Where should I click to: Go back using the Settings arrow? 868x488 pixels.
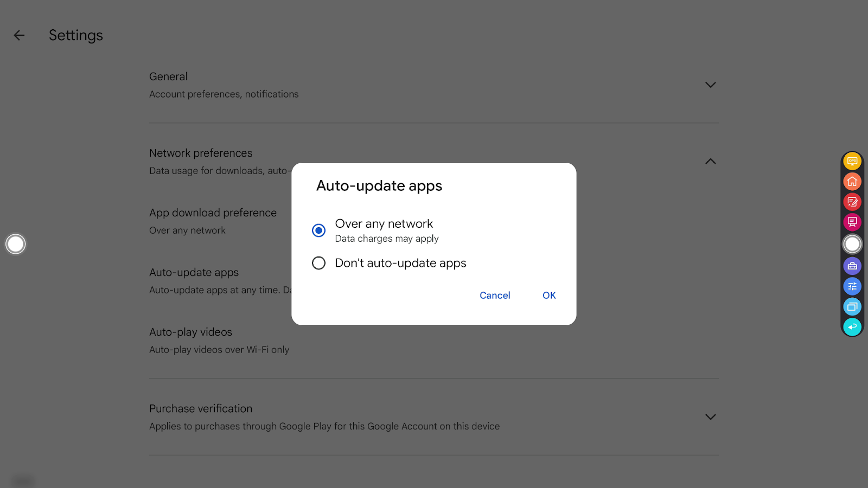[x=19, y=35]
